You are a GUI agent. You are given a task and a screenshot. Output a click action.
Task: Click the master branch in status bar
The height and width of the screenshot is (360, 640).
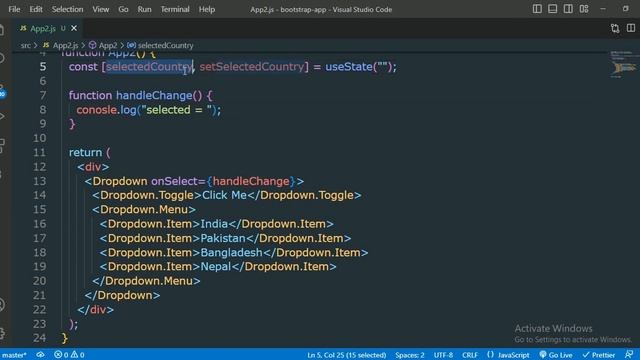point(14,355)
